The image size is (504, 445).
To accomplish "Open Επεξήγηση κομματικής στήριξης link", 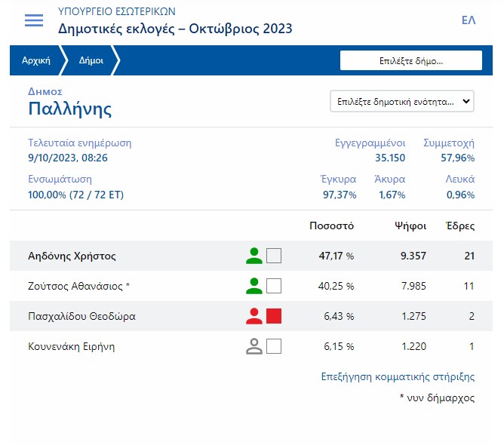I will [x=398, y=376].
